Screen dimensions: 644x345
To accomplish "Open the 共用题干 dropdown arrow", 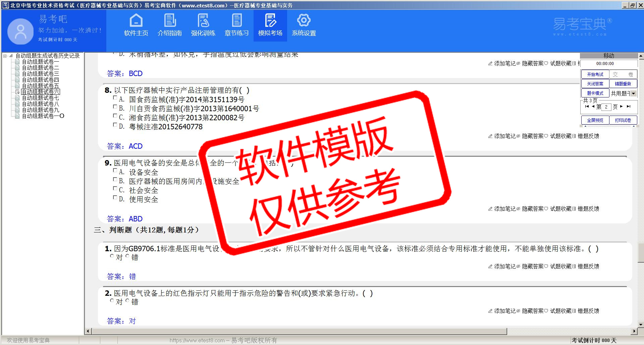I will [x=634, y=93].
